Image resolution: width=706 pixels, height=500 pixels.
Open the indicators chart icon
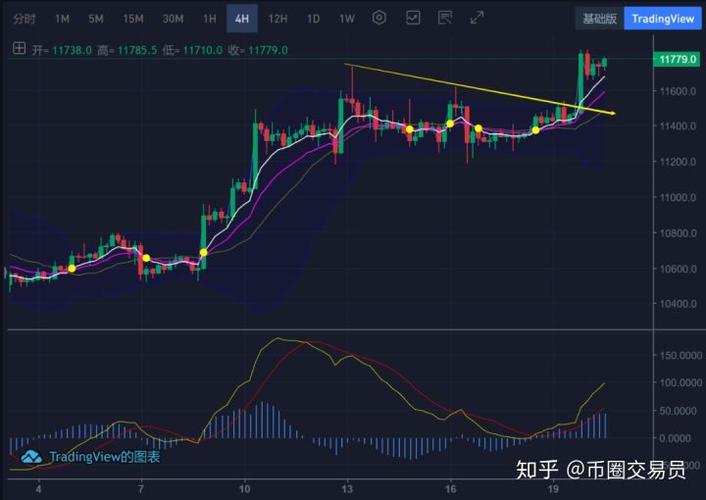(413, 18)
